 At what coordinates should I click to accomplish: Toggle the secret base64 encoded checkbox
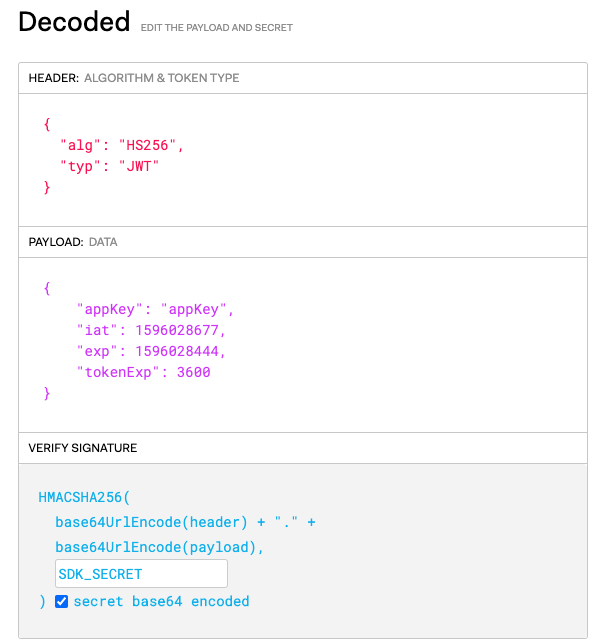coord(62,601)
